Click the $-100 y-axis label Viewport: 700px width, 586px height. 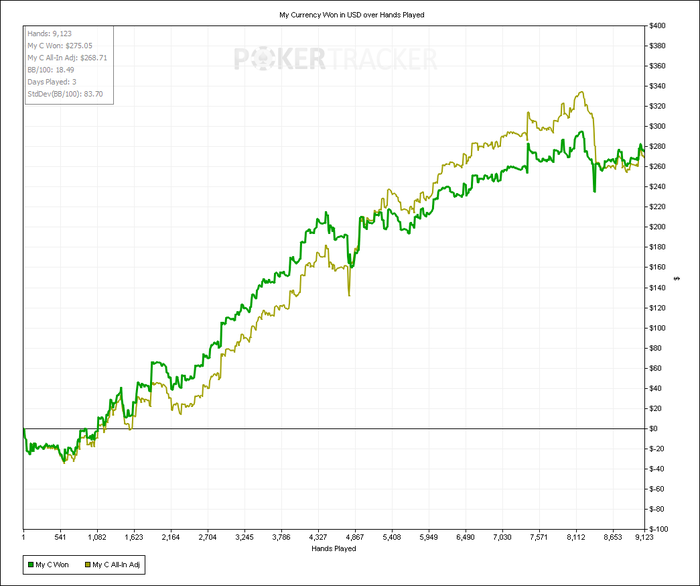[658, 529]
